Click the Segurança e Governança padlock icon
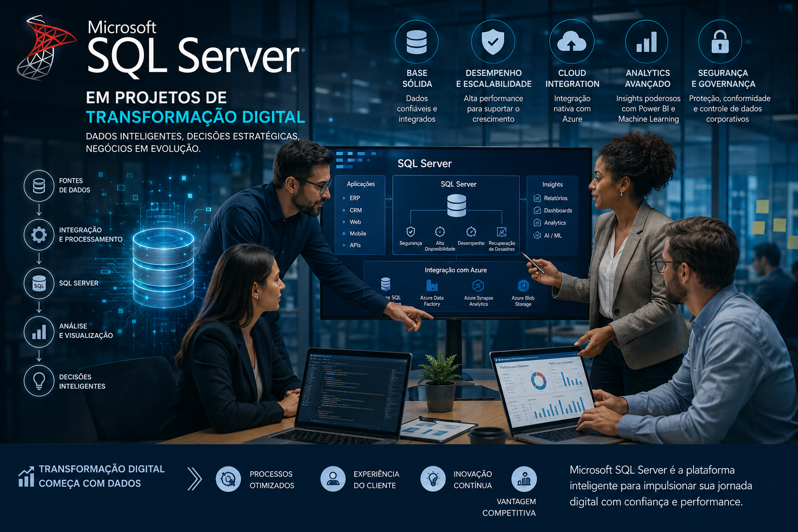798x532 pixels. [720, 42]
